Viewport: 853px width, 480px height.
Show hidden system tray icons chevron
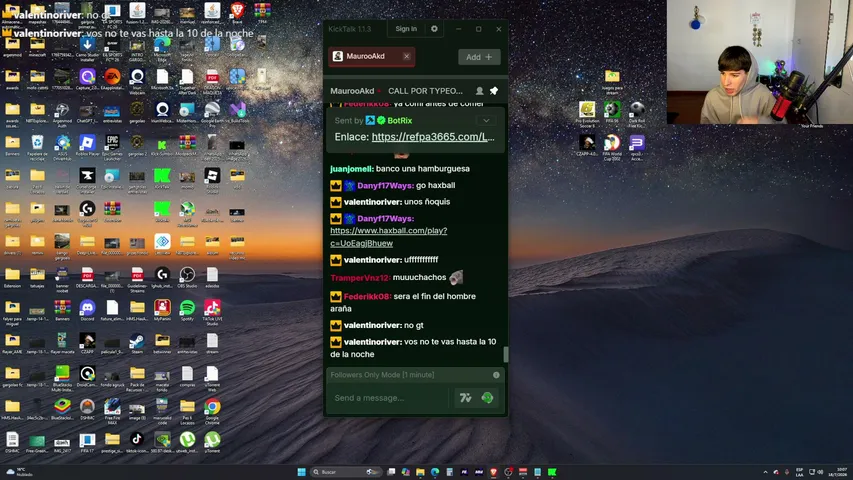click(x=765, y=472)
